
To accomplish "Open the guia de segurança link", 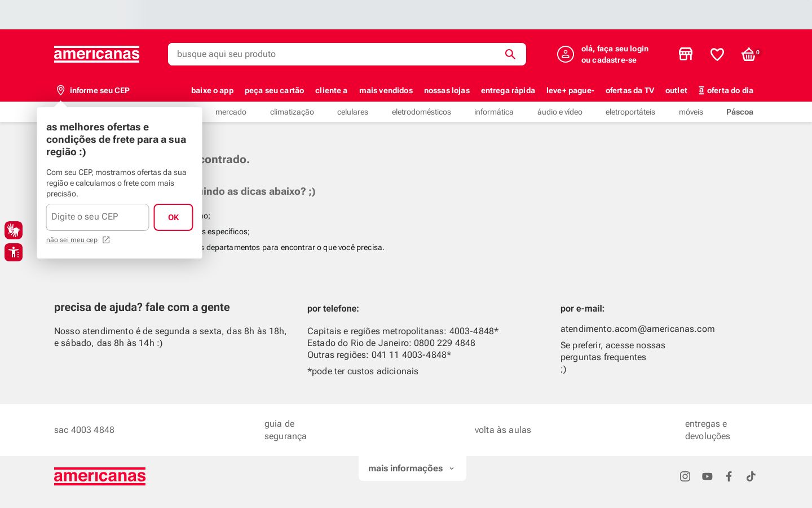I will click(285, 430).
